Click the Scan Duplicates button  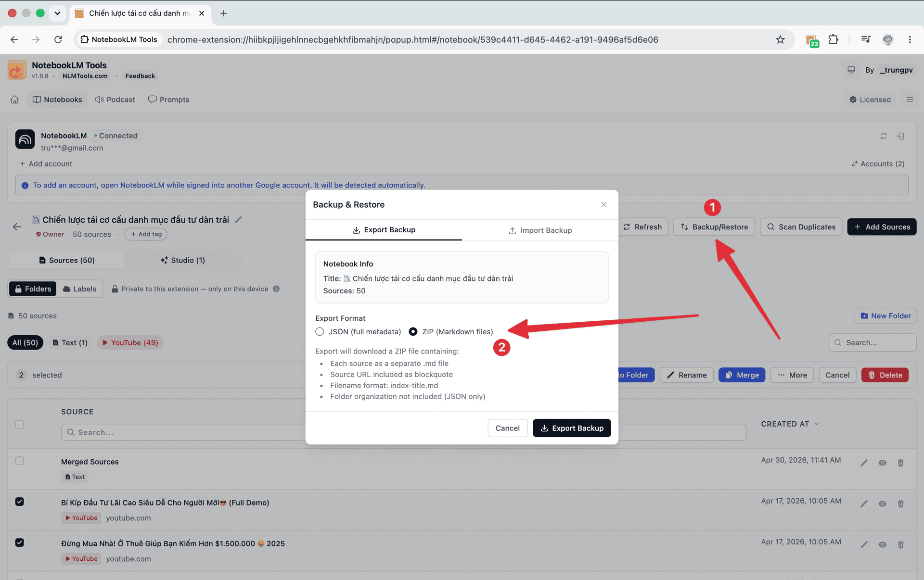point(801,227)
